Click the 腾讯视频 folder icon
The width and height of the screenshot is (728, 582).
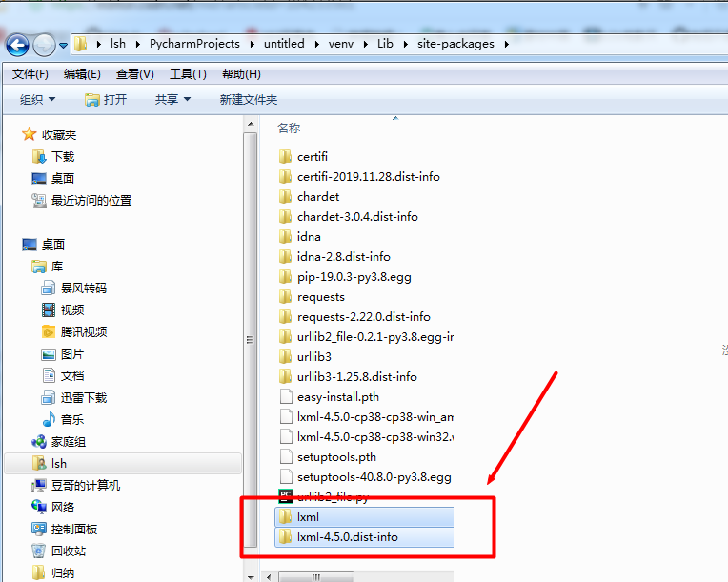click(49, 331)
